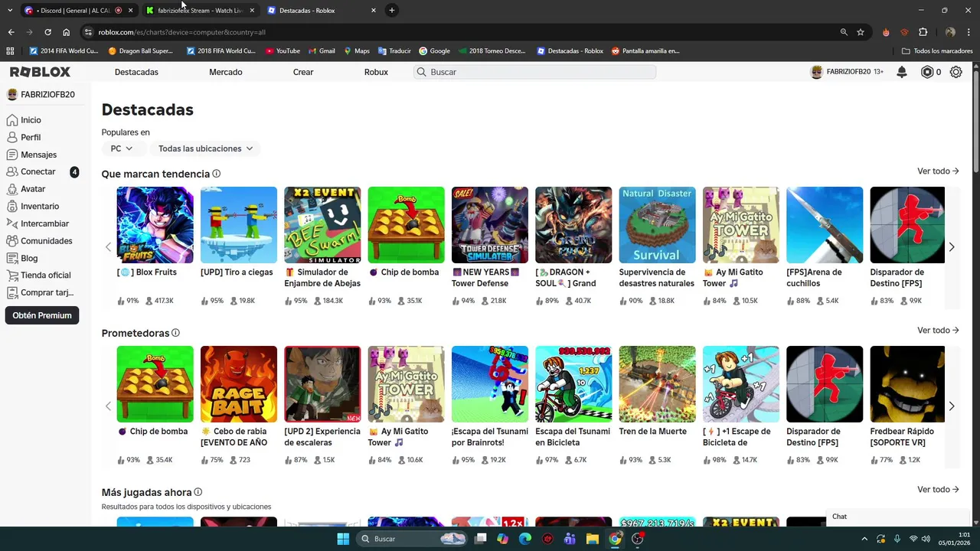Open the Robux nav item
Screen dimensions: 980x551
coord(376,72)
